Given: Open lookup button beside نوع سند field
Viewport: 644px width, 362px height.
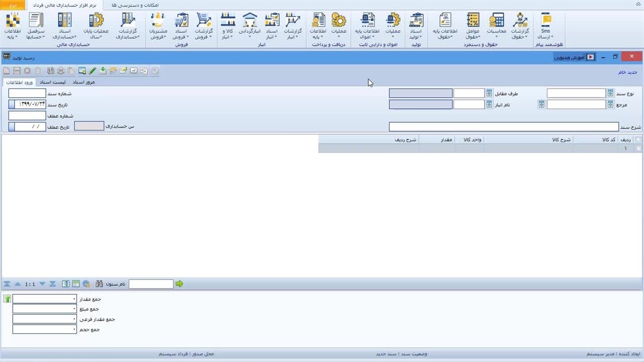Looking at the screenshot, I should [x=610, y=94].
